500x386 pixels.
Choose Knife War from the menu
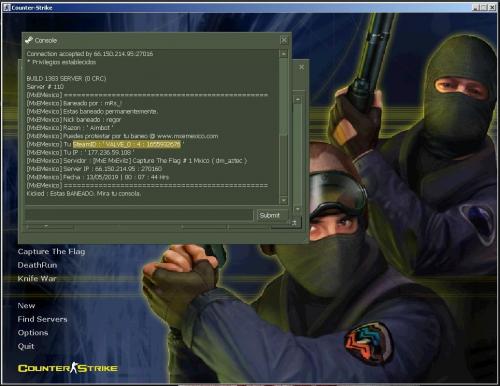(x=37, y=279)
